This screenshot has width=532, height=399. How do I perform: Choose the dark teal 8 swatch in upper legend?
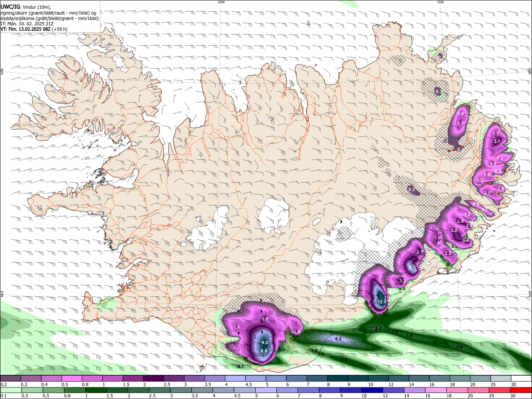pyautogui.click(x=337, y=379)
